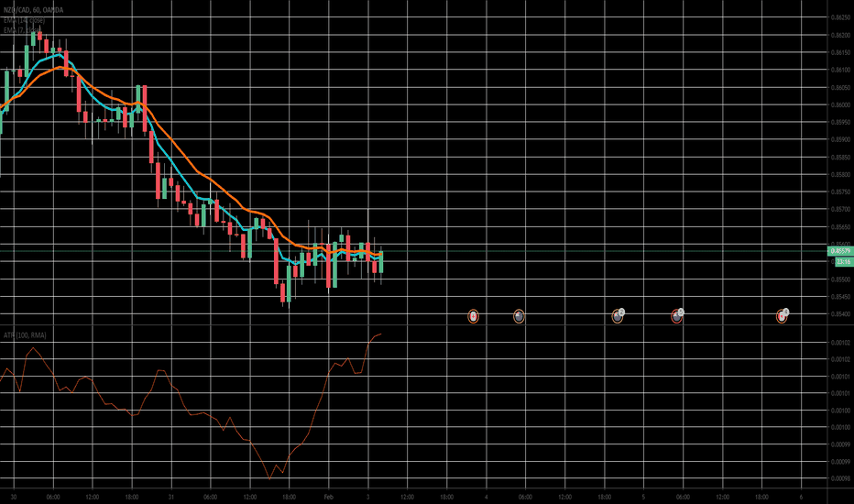
Task: Click the bar countdown timer 23:16
Action: [844, 262]
